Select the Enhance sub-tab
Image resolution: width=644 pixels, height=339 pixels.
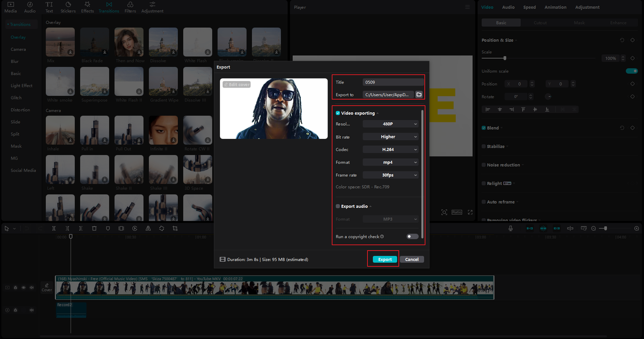pyautogui.click(x=618, y=23)
